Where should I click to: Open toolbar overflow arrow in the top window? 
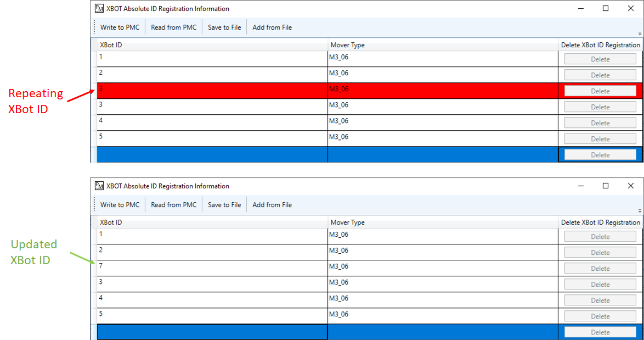[640, 34]
